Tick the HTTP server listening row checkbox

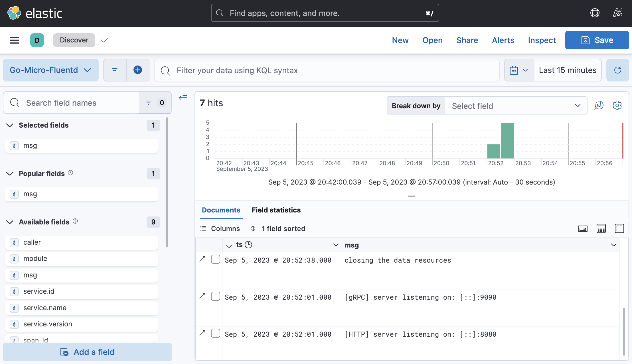tap(216, 334)
